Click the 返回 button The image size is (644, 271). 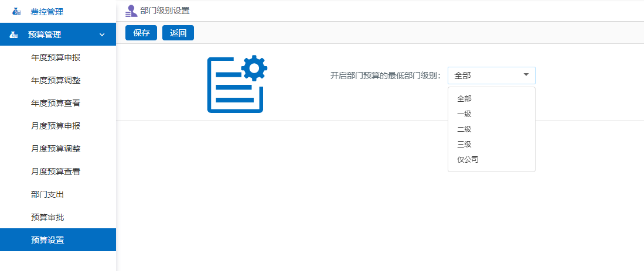click(x=178, y=33)
